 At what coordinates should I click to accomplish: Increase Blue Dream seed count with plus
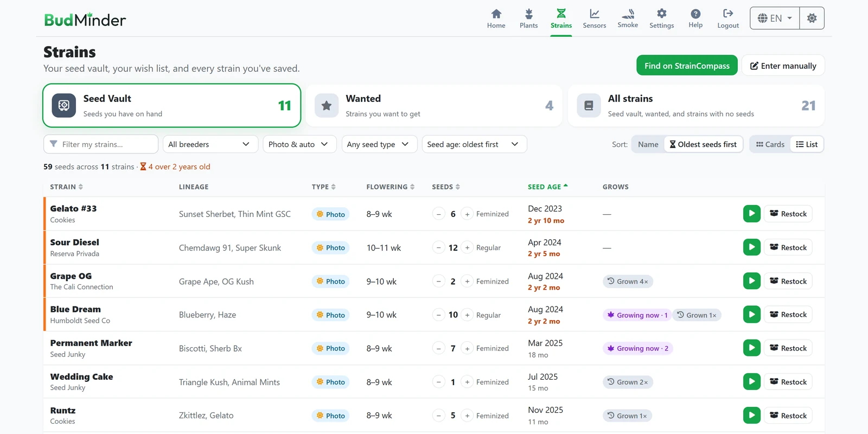[x=467, y=315]
